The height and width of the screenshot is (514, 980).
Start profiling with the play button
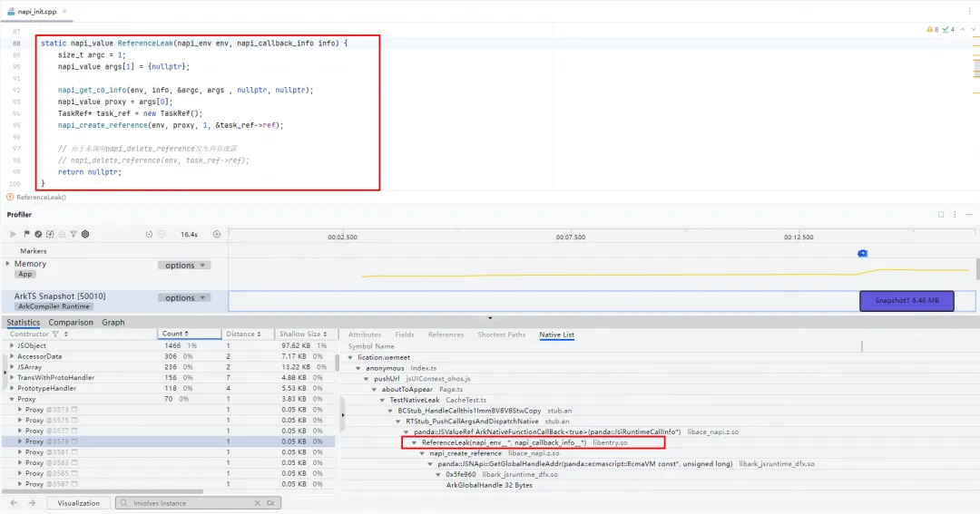(13, 234)
